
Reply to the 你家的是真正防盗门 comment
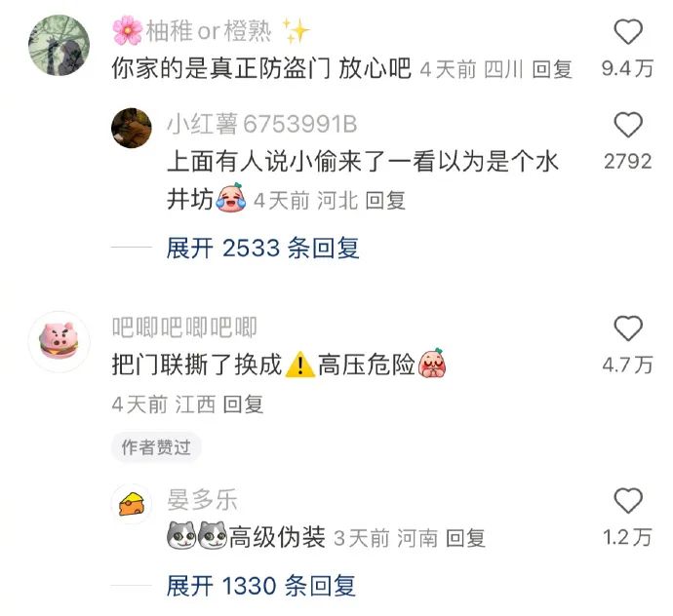click(x=552, y=69)
